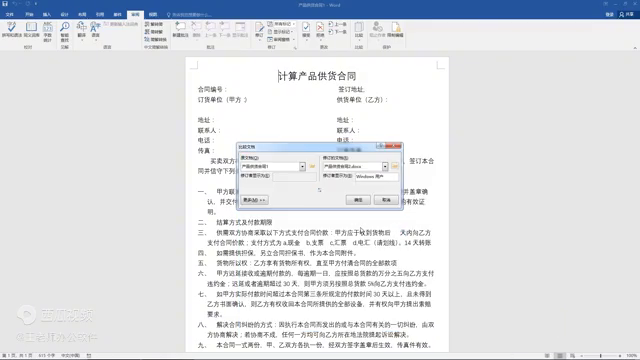Click the Share (共享) button
640x360 pixels.
pyautogui.click(x=627, y=14)
